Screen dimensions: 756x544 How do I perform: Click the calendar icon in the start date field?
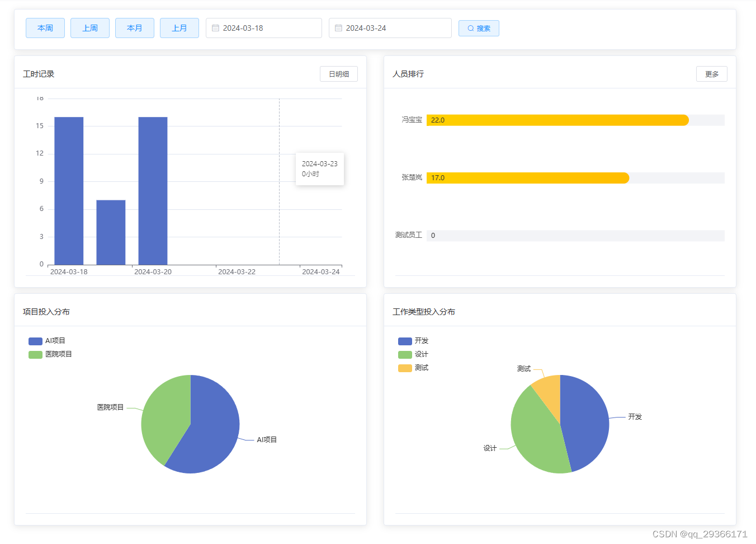215,28
